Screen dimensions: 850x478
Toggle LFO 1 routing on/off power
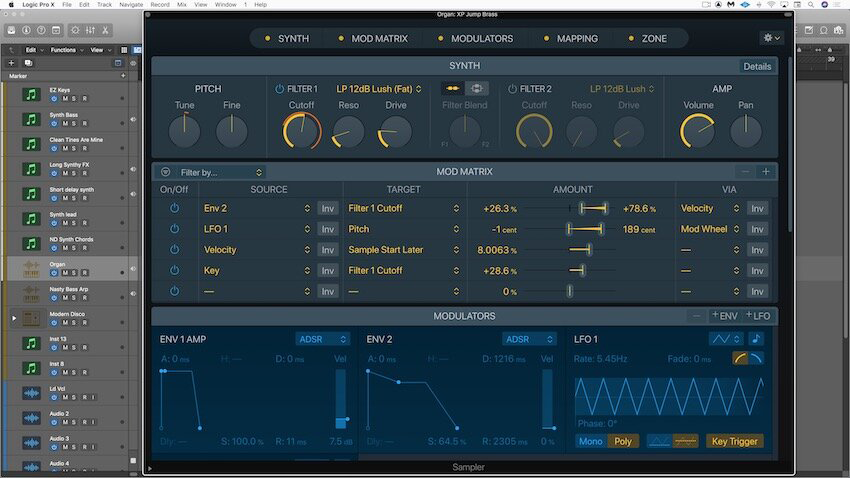point(175,229)
